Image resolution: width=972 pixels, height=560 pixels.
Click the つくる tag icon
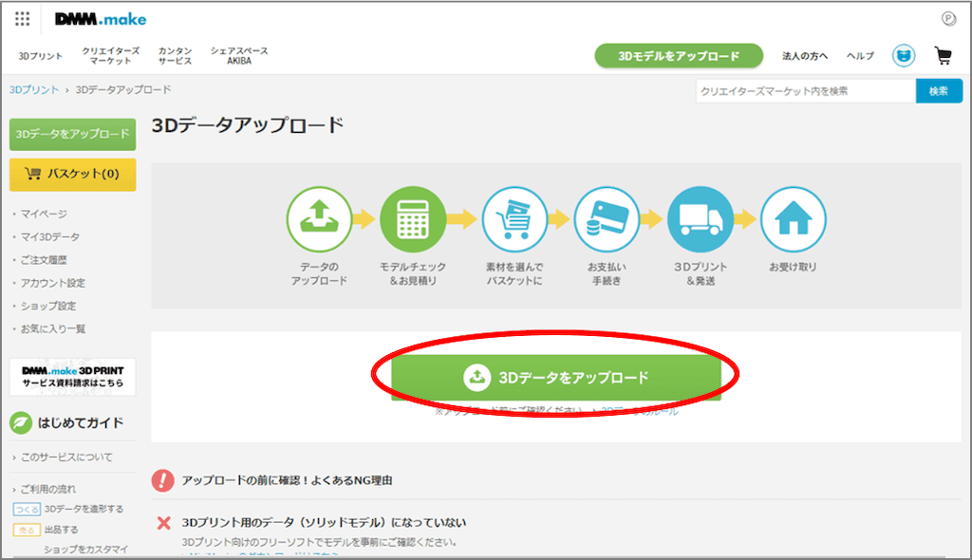pyautogui.click(x=27, y=509)
